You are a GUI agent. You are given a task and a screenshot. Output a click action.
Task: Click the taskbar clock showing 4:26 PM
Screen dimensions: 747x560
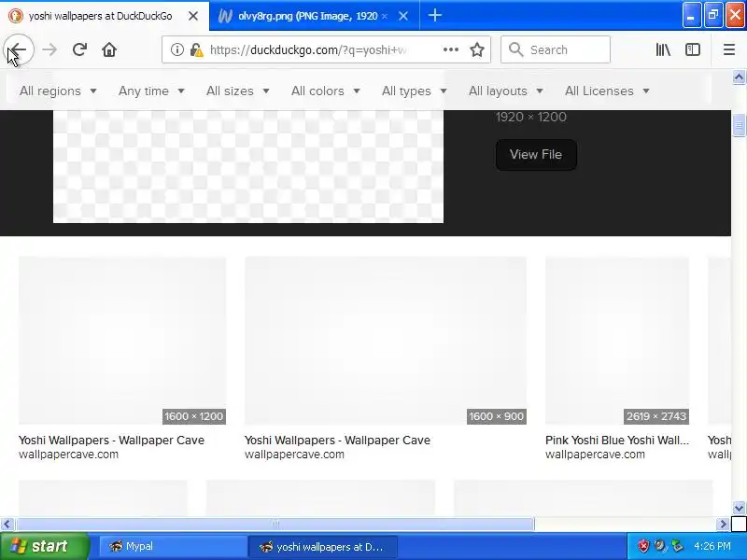pos(712,546)
